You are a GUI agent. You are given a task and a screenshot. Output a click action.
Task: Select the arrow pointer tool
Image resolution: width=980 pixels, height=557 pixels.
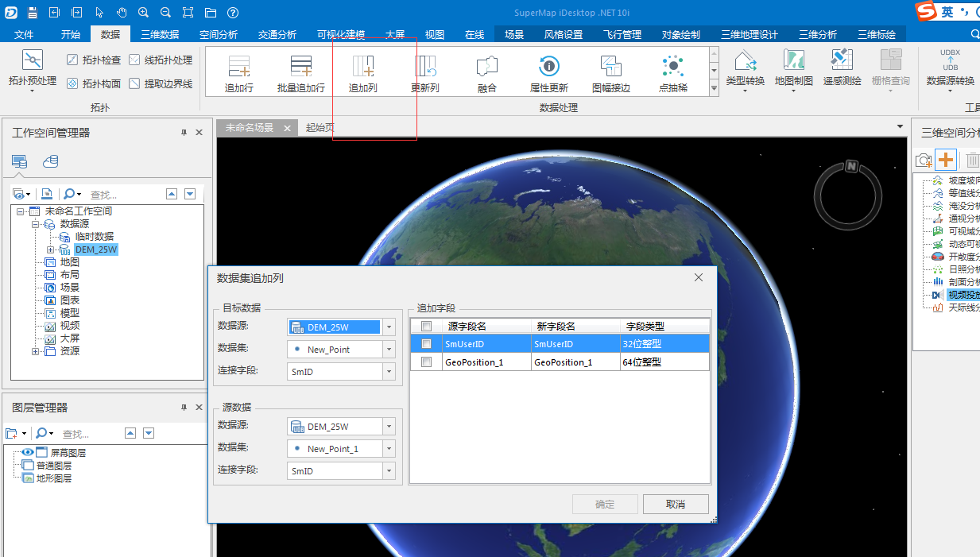coord(99,13)
